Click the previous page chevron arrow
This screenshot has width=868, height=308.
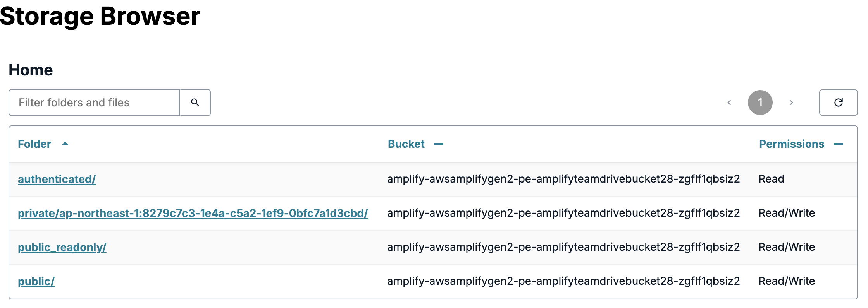(x=729, y=102)
